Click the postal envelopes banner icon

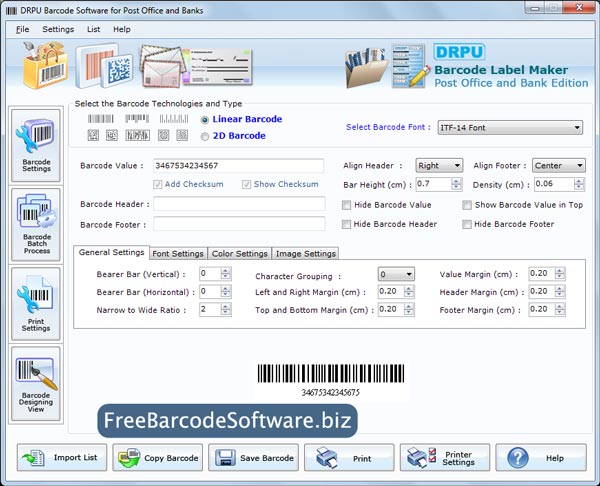(x=162, y=66)
